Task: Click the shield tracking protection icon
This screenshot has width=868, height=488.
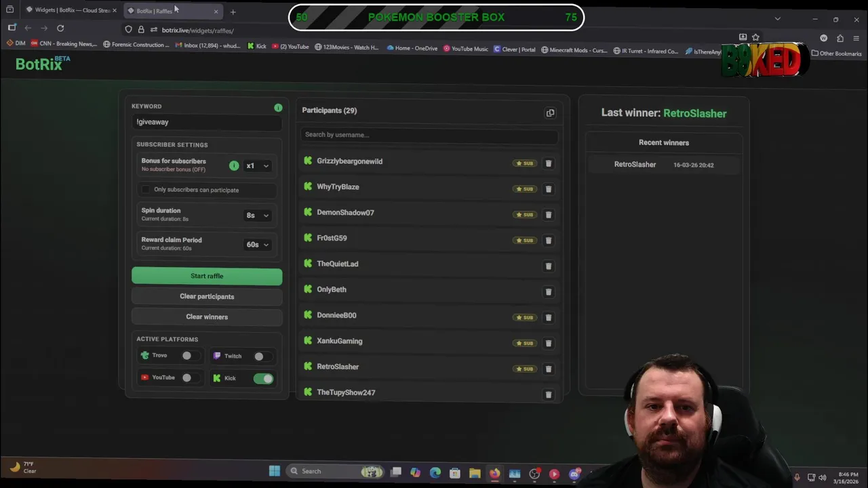Action: 128,30
